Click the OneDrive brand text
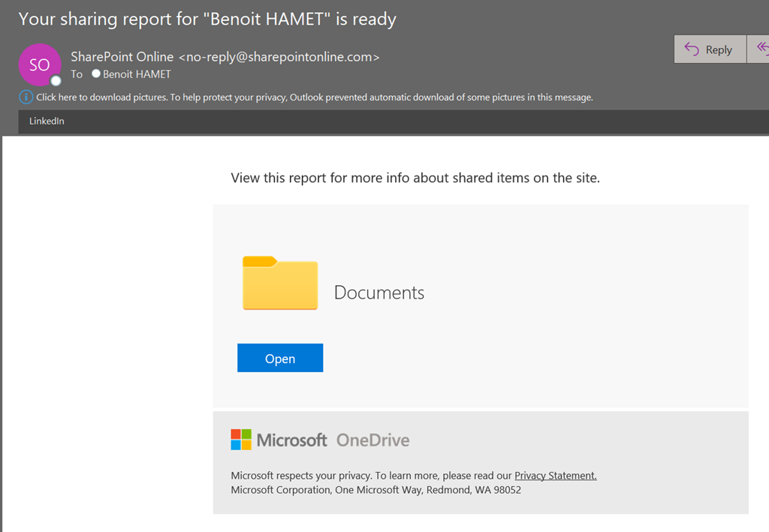The width and height of the screenshot is (769, 532). pyautogui.click(x=372, y=440)
